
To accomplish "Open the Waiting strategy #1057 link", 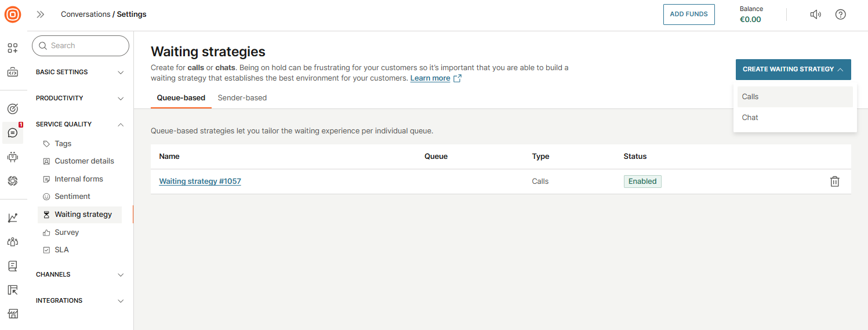I will click(200, 182).
